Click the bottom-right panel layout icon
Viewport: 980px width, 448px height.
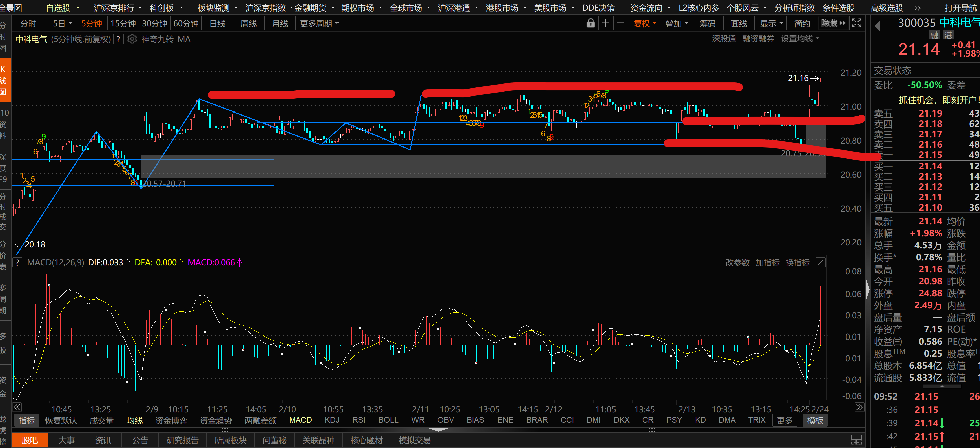(x=856, y=440)
